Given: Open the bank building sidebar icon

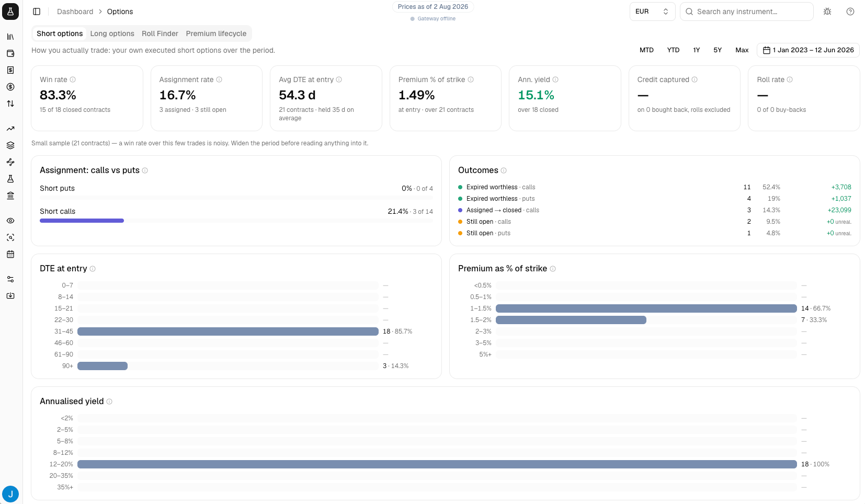Looking at the screenshot, I should pyautogui.click(x=10, y=196).
